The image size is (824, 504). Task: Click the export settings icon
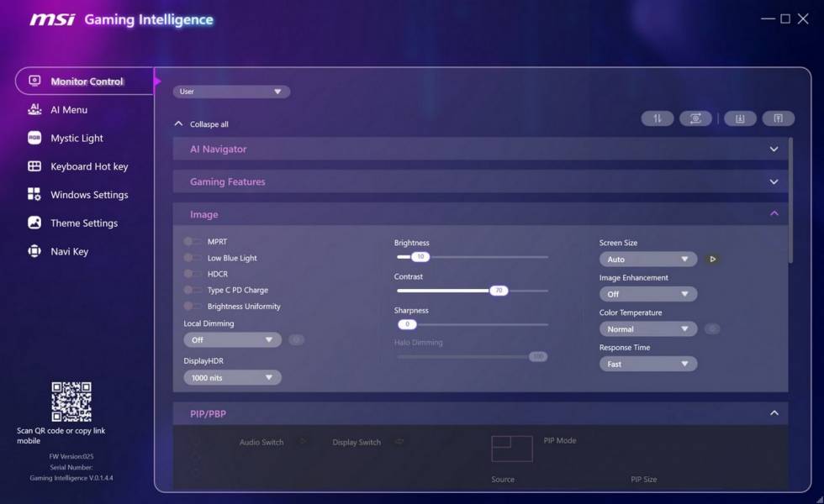tap(778, 118)
